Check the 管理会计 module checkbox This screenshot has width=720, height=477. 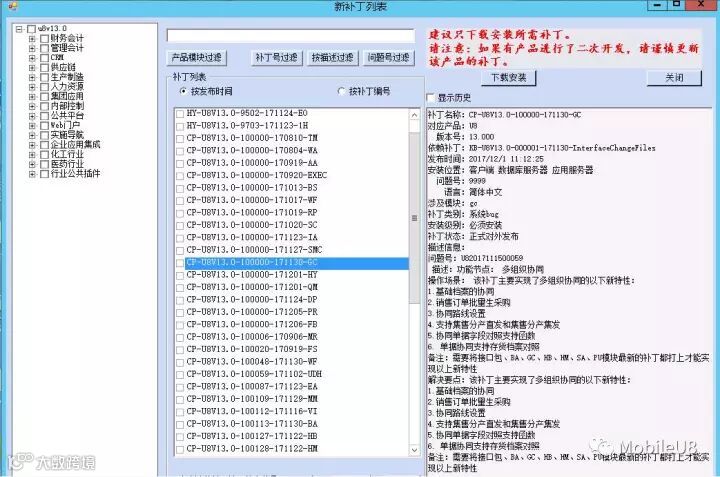tap(44, 48)
